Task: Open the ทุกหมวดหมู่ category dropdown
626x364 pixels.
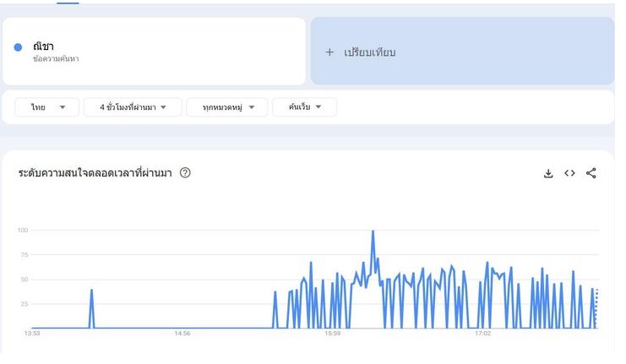Action: click(x=227, y=107)
